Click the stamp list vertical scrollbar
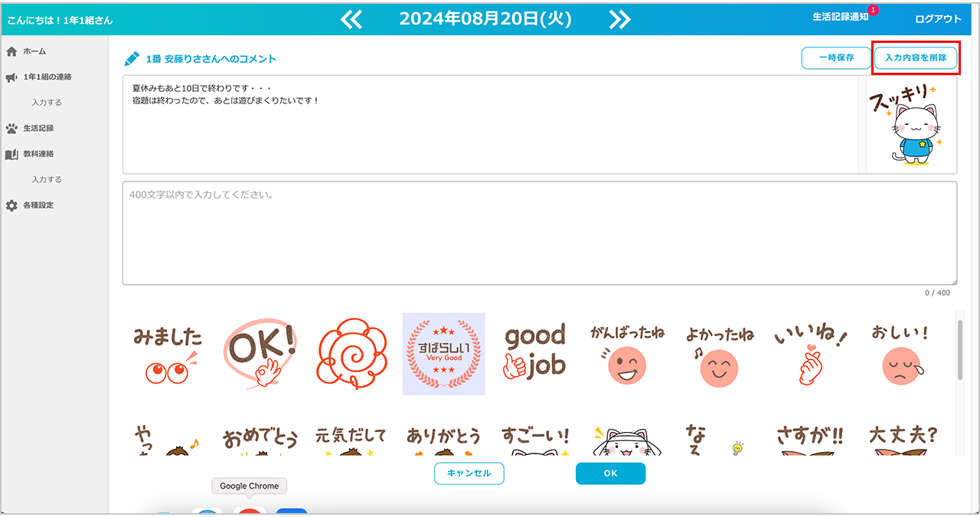 pos(960,349)
